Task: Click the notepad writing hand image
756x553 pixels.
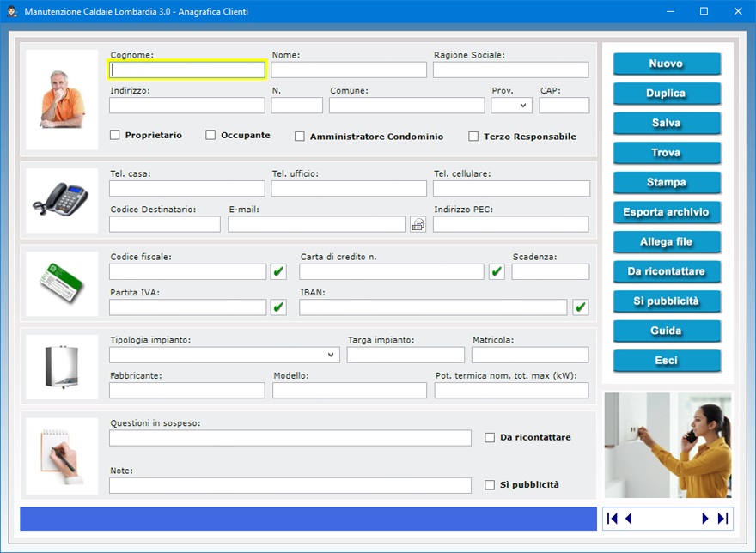Action: coord(62,456)
